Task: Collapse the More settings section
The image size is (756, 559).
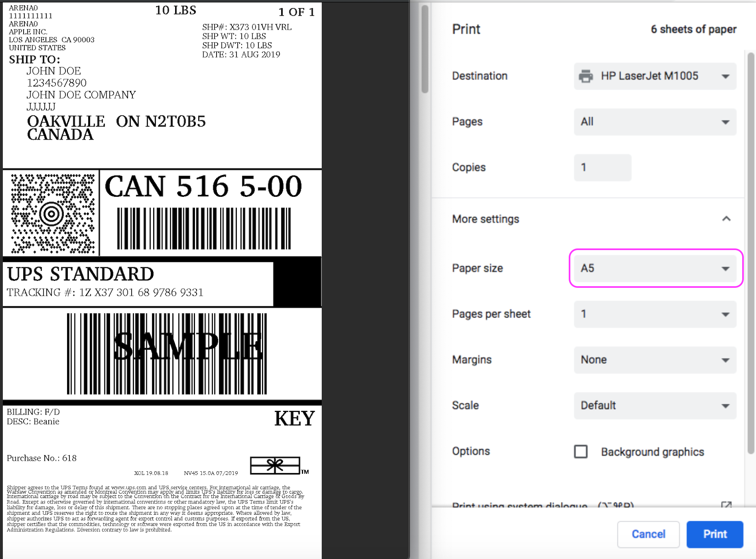Action: pyautogui.click(x=727, y=219)
